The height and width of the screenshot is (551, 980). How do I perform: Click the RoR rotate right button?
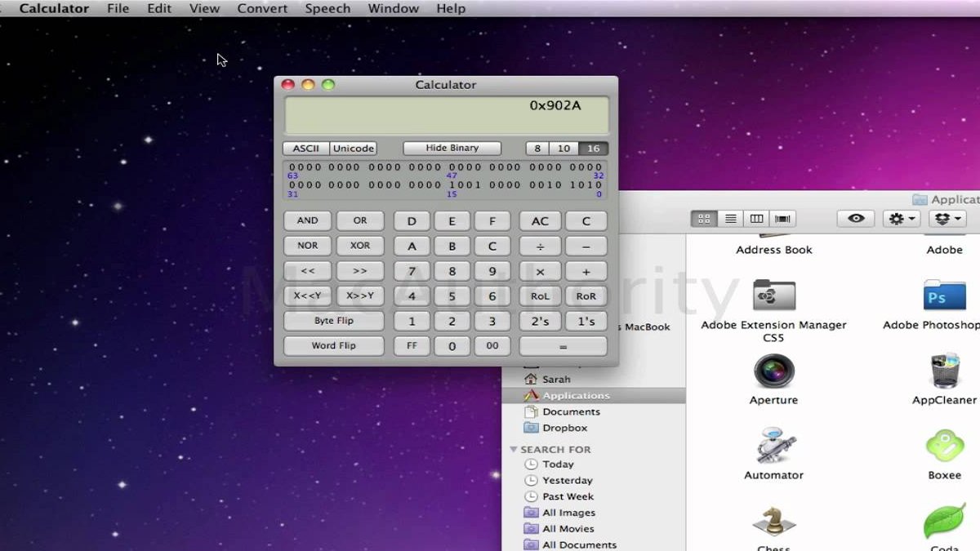(586, 296)
